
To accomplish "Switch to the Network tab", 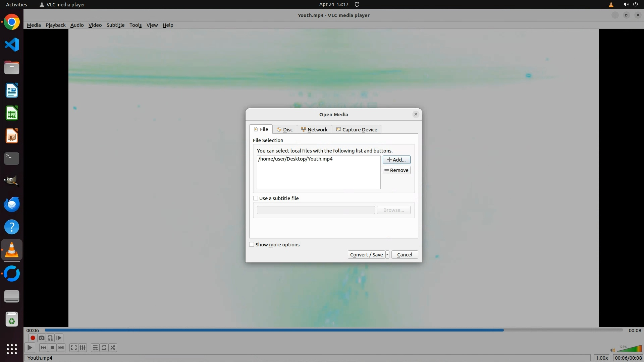I will click(314, 130).
